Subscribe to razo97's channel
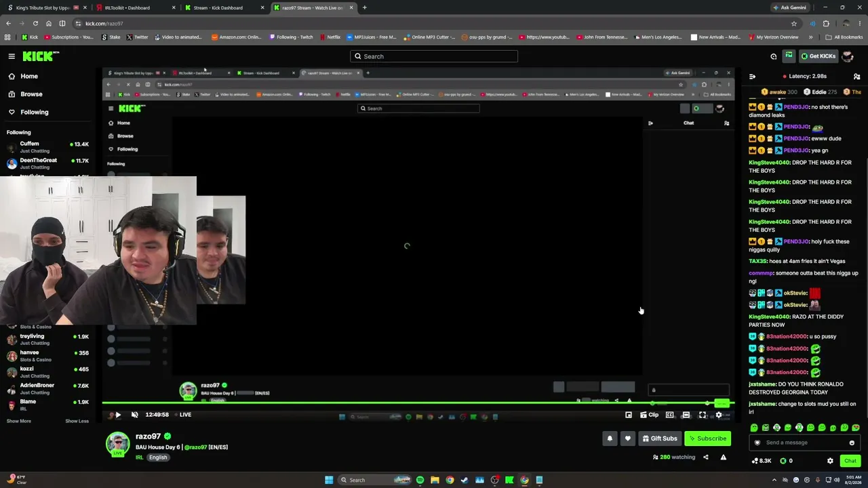Image resolution: width=868 pixels, height=488 pixels. point(707,439)
